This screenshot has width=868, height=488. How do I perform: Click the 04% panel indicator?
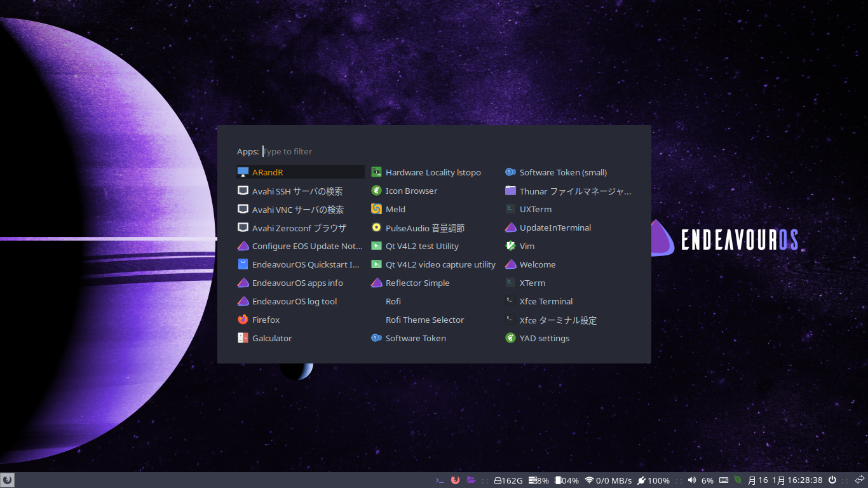567,480
